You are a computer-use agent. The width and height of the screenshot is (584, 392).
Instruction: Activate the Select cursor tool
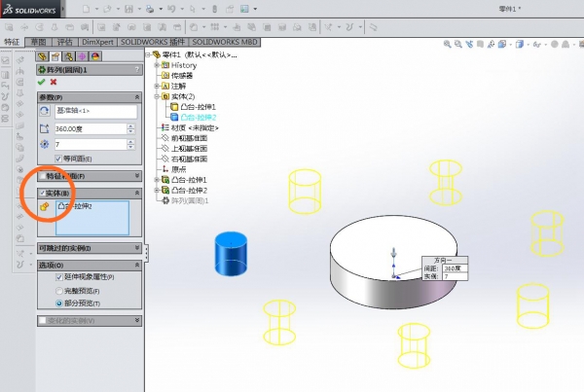coord(193,9)
